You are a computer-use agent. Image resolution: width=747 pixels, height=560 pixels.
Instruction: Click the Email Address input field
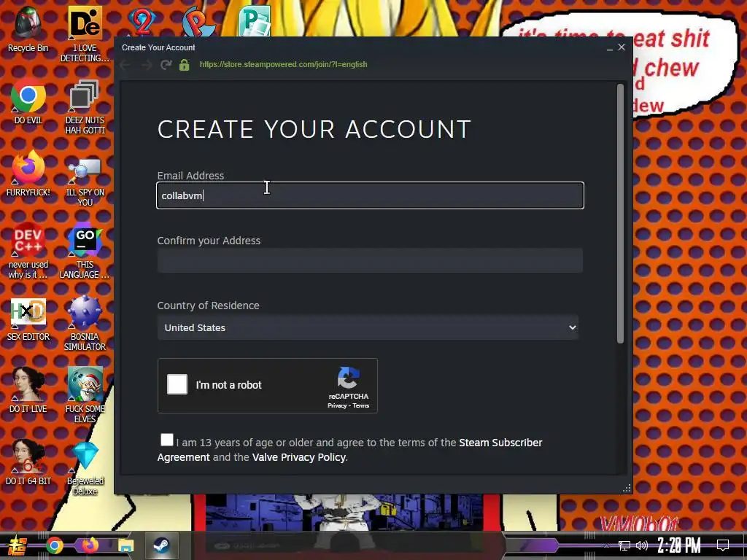(x=370, y=195)
